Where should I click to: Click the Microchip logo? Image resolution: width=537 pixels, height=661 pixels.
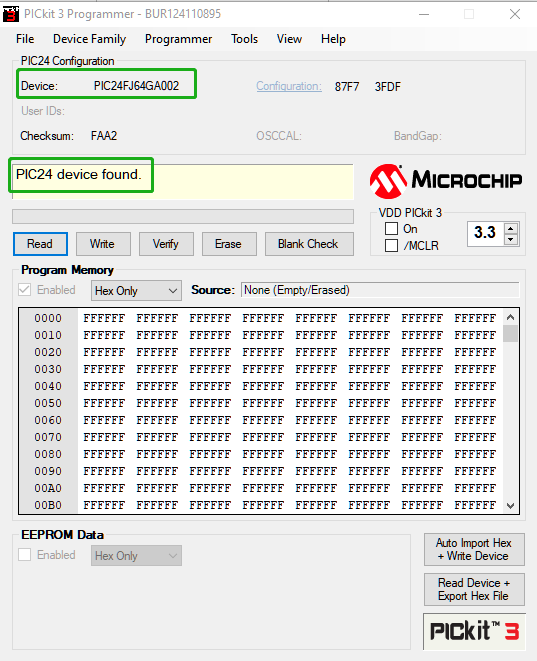pyautogui.click(x=446, y=181)
